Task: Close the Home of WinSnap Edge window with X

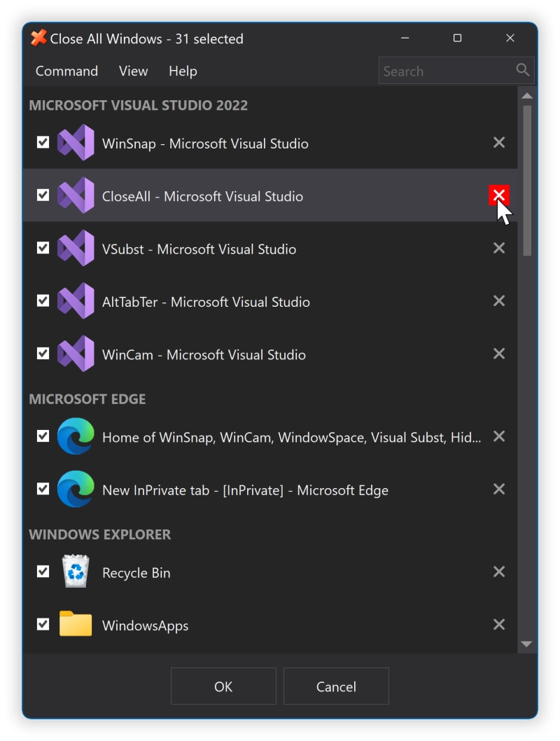Action: pyautogui.click(x=499, y=436)
